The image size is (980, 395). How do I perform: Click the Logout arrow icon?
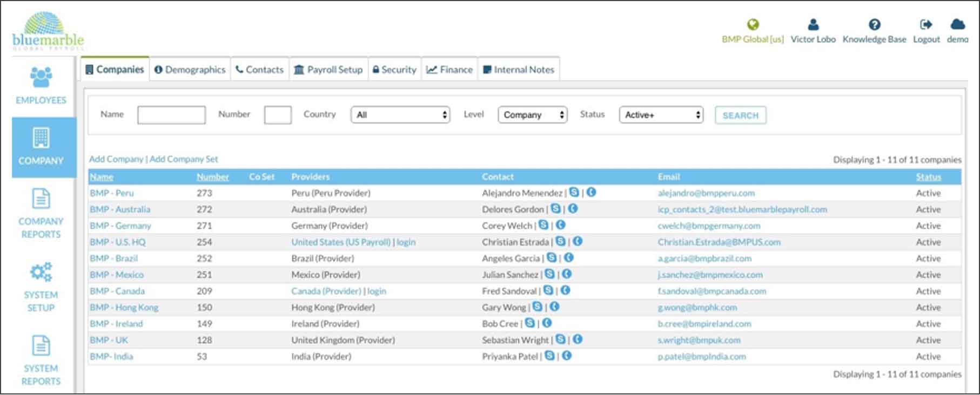926,24
